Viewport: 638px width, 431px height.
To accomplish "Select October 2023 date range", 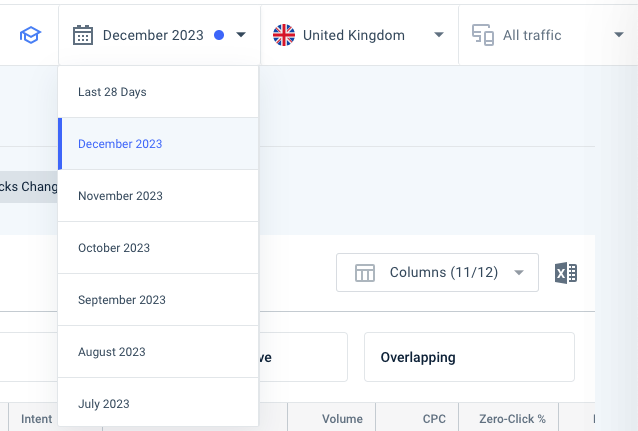I will 158,248.
